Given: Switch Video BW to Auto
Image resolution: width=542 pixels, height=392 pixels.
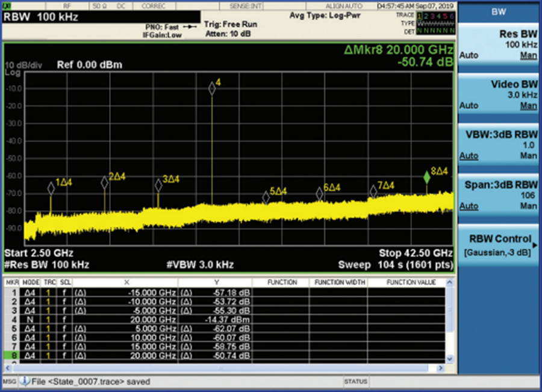Looking at the screenshot, I should tap(469, 105).
